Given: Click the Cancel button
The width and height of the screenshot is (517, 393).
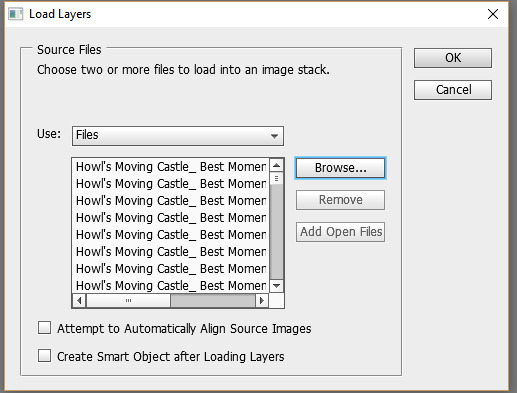Looking at the screenshot, I should click(453, 90).
